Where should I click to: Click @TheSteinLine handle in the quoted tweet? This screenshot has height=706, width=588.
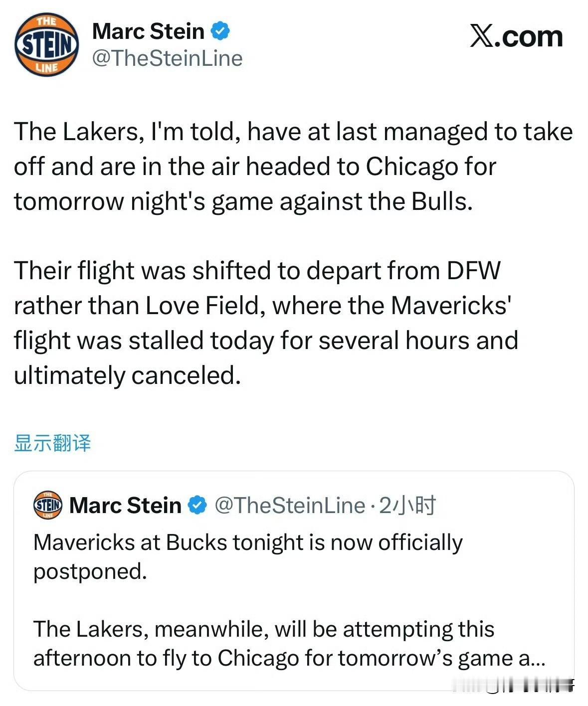pyautogui.click(x=289, y=505)
